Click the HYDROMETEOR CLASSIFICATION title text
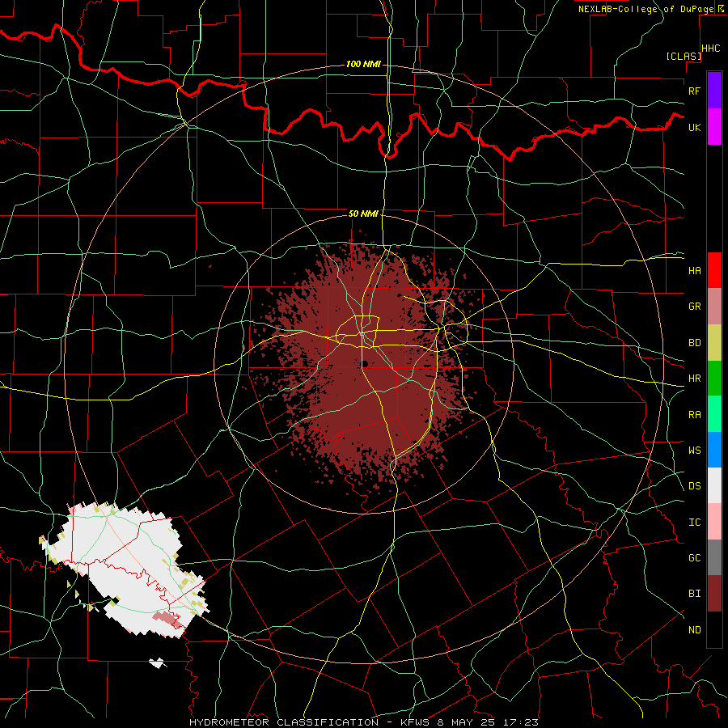The image size is (728, 728). [284, 722]
